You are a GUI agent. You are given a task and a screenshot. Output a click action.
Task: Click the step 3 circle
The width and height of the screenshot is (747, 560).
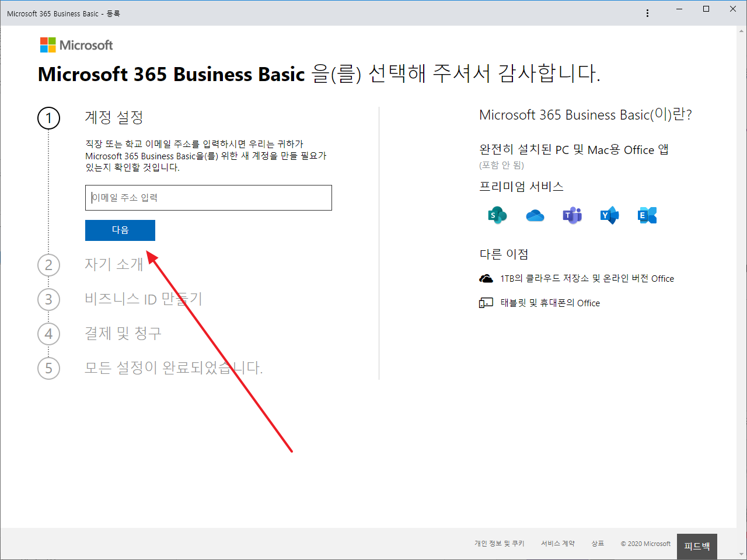[x=48, y=299]
